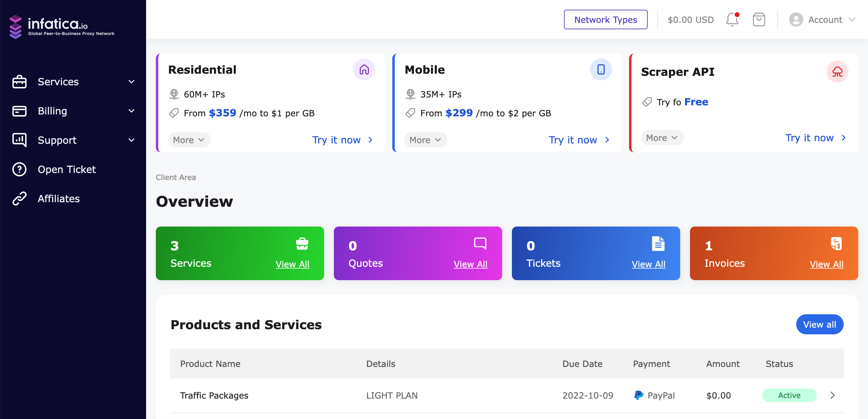Expand the Services sidebar menu
The width and height of the screenshot is (868, 419).
point(73,82)
